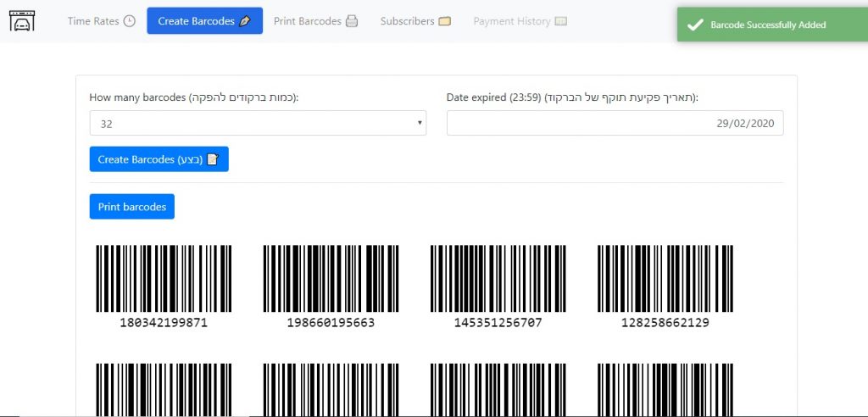
Task: Click the document icon on Create Barcodes button
Action: pos(213,159)
